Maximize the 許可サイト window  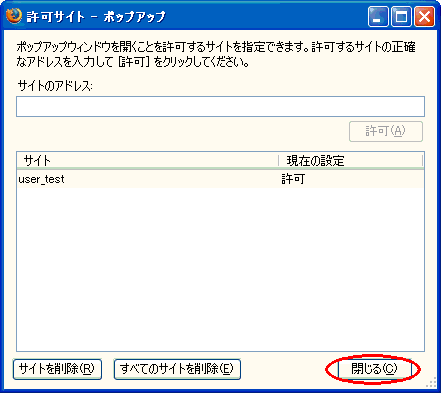tap(401, 16)
